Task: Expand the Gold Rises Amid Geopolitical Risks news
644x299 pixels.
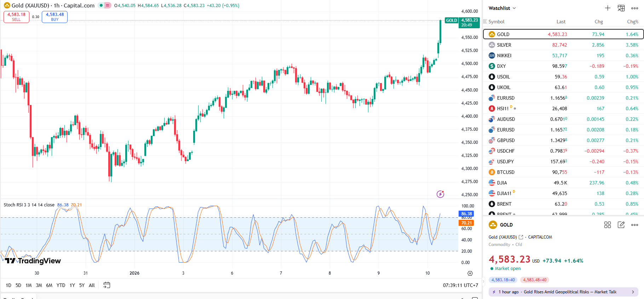Action: click(x=563, y=292)
